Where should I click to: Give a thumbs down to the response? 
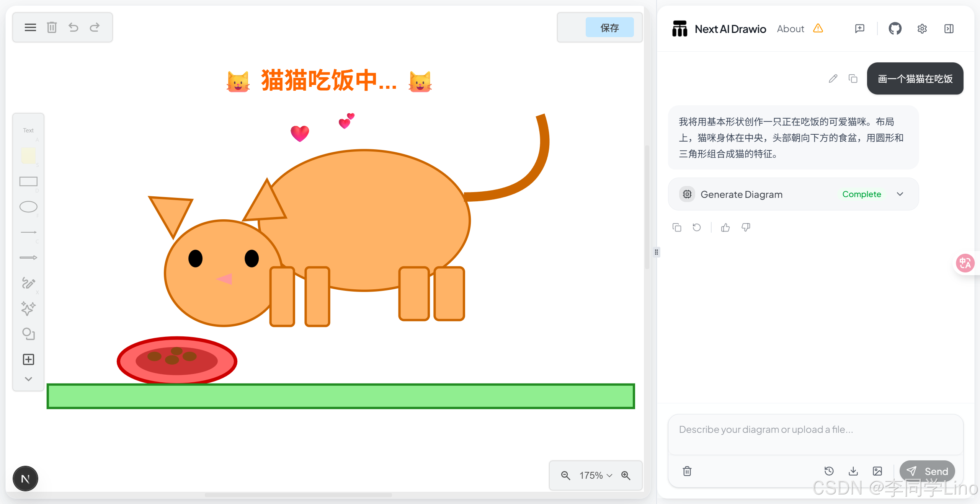745,228
